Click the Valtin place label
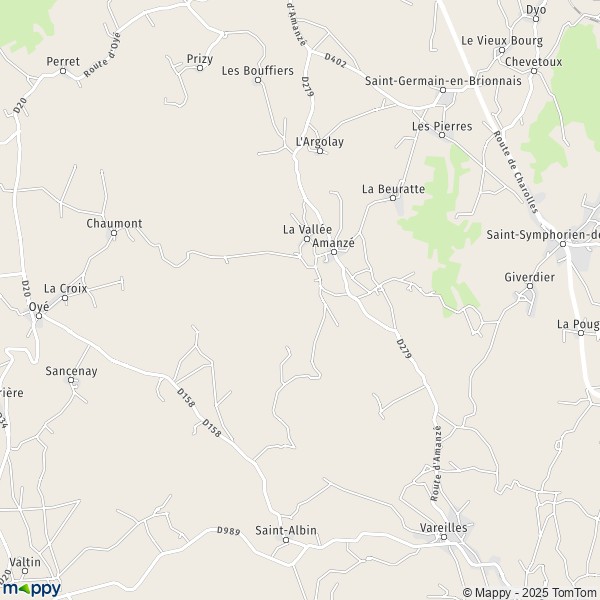The image size is (600, 600). tap(25, 562)
